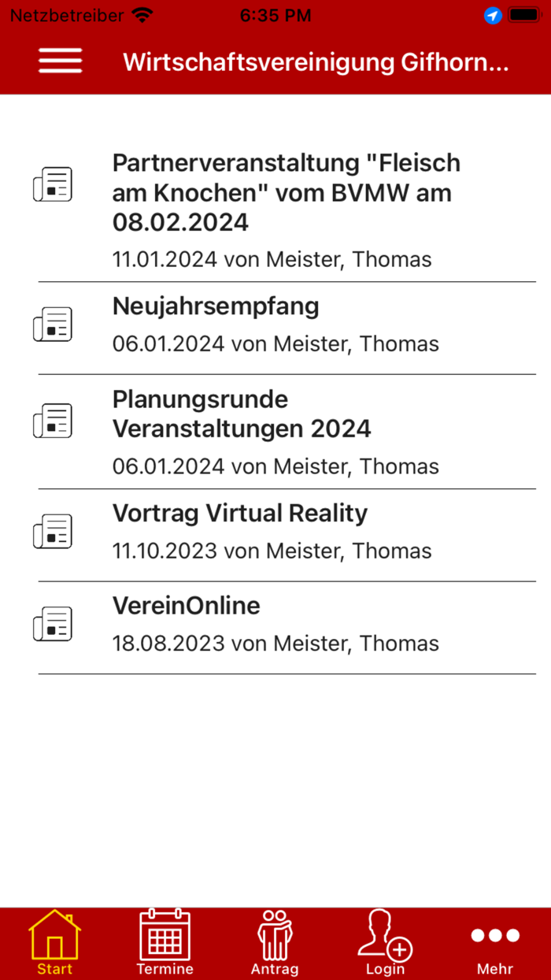This screenshot has height=980, width=551.
Task: Open the Vortrag Virtual Reality news item
Action: 240,513
